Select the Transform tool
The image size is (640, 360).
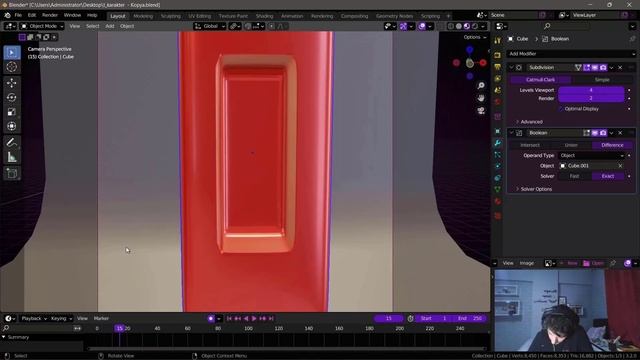tap(11, 126)
